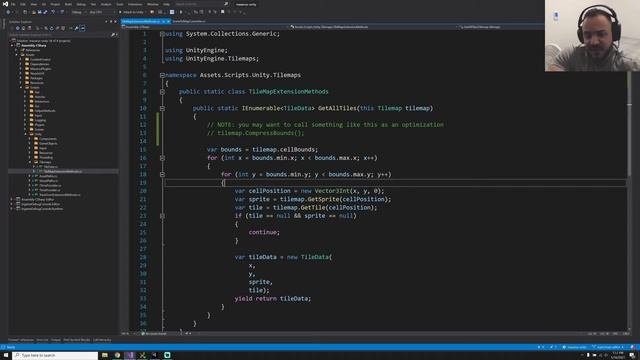
Task: Collapse the if block on line 23
Action: [162, 216]
